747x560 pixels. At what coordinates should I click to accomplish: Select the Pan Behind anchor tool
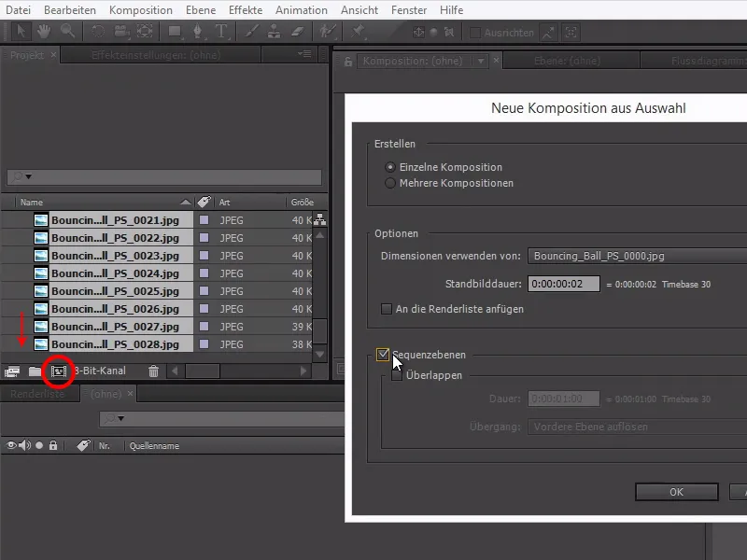point(145,32)
